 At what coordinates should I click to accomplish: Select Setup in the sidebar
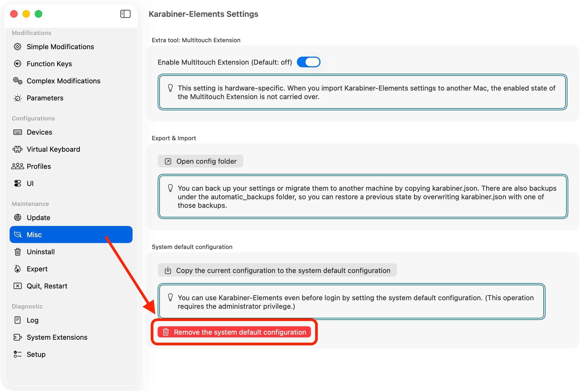click(x=71, y=354)
